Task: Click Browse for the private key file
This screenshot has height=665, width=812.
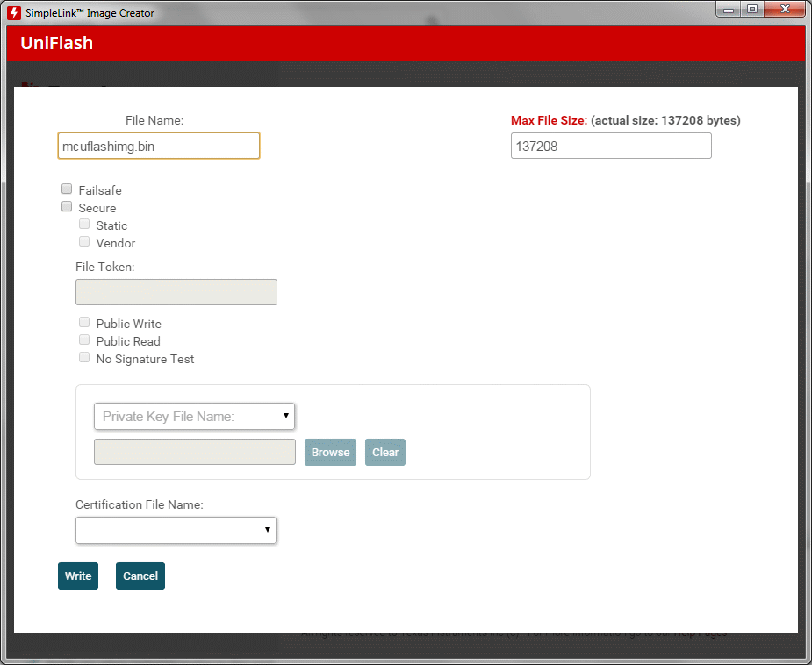Action: (x=330, y=453)
